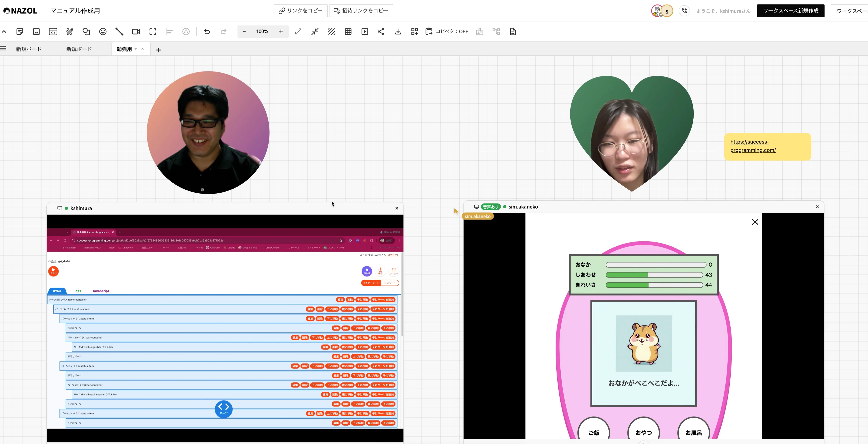Select ビギナーモード in kshimura's screen
Viewport: 868px width, 444px height.
[x=371, y=283]
